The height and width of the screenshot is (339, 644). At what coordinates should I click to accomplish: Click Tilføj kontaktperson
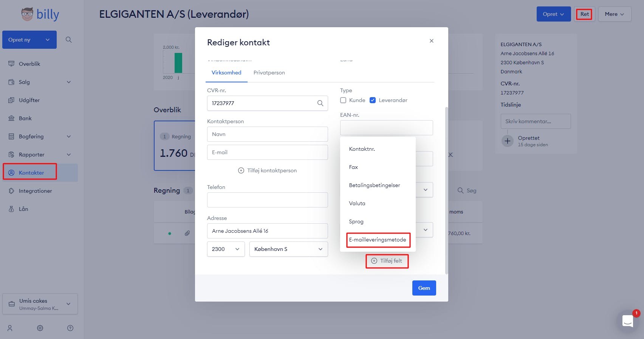click(x=268, y=170)
